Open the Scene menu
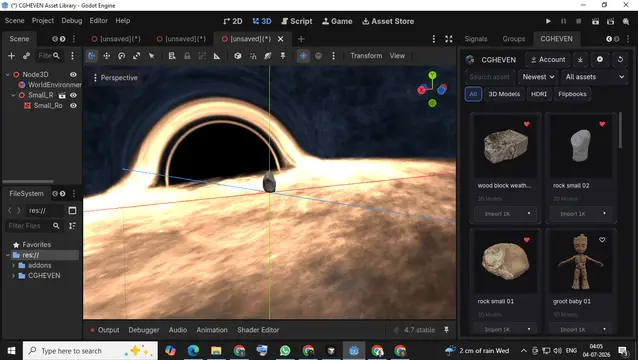The image size is (638, 360). (15, 20)
